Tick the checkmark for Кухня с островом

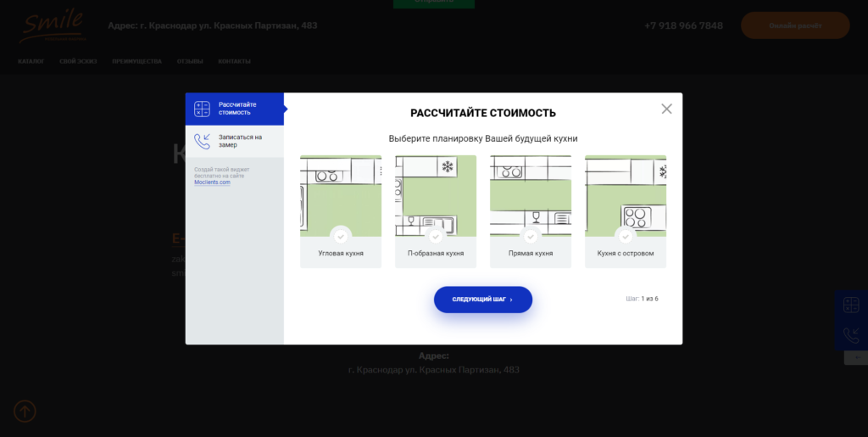tap(626, 237)
